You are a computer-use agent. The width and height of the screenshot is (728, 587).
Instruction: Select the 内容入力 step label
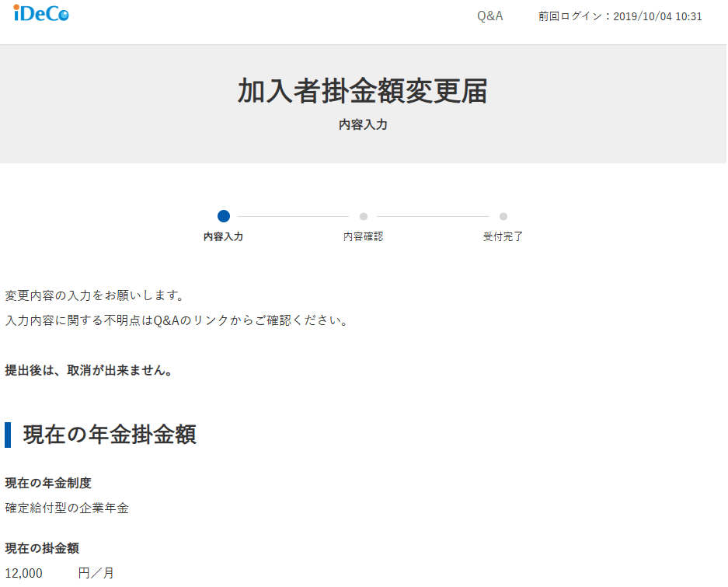(224, 236)
